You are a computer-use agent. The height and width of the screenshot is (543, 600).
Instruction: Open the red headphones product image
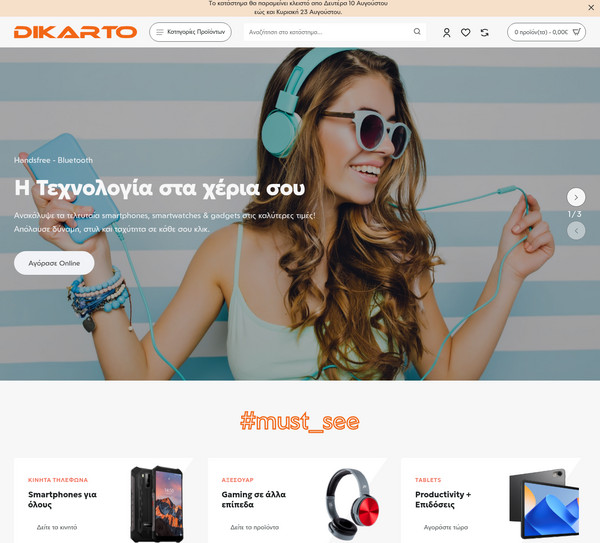point(352,504)
